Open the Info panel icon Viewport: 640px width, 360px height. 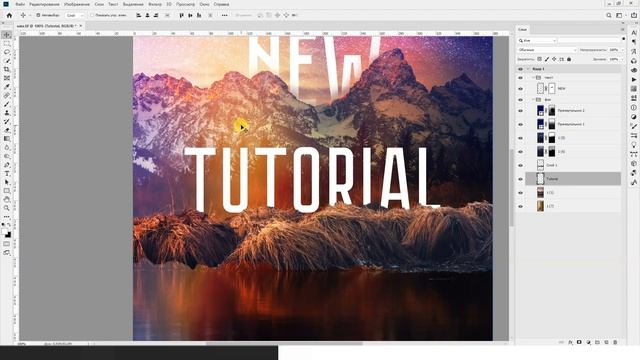(633, 108)
